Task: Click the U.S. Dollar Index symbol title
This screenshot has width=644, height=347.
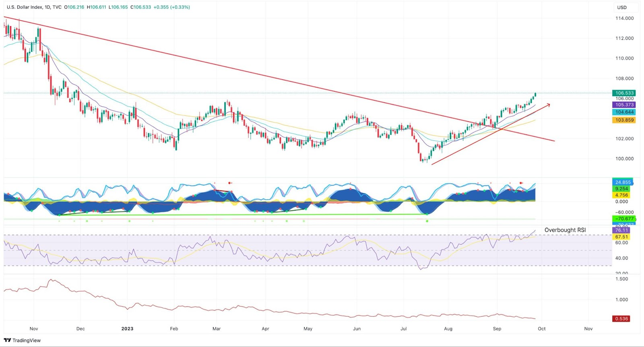Action: [x=25, y=7]
